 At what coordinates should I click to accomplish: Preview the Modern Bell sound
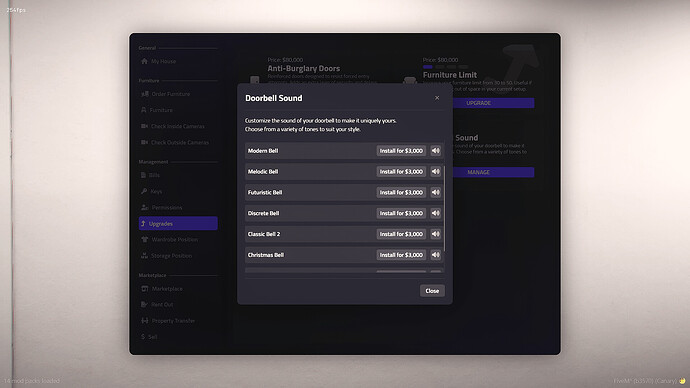(x=436, y=150)
